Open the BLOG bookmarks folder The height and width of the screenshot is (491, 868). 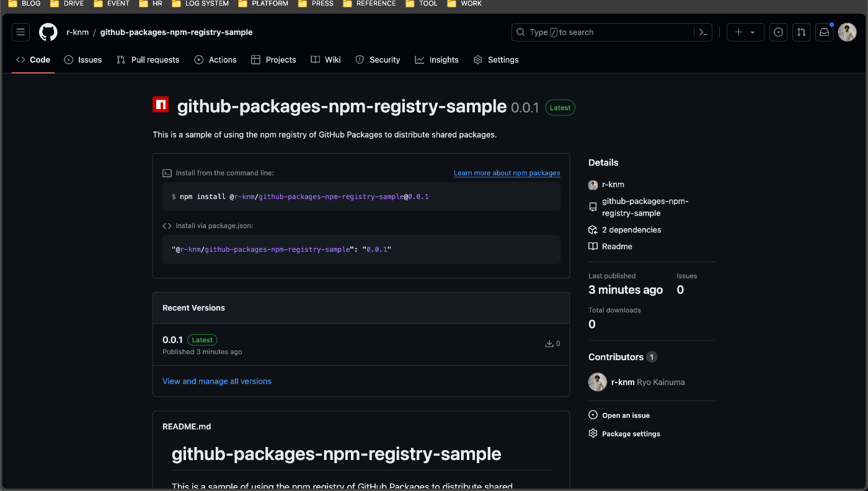point(24,4)
